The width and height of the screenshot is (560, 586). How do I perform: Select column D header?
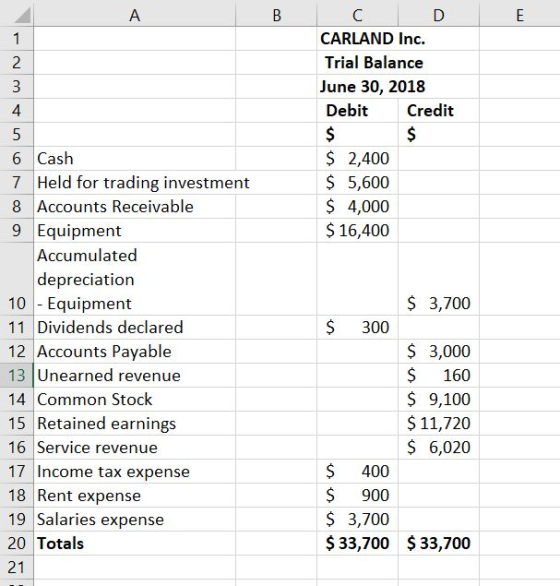pos(439,14)
